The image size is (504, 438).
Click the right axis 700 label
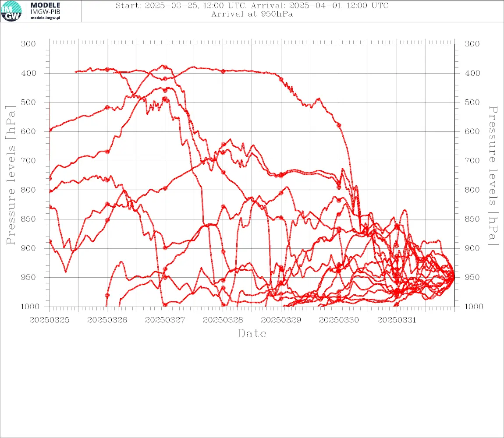click(x=472, y=160)
